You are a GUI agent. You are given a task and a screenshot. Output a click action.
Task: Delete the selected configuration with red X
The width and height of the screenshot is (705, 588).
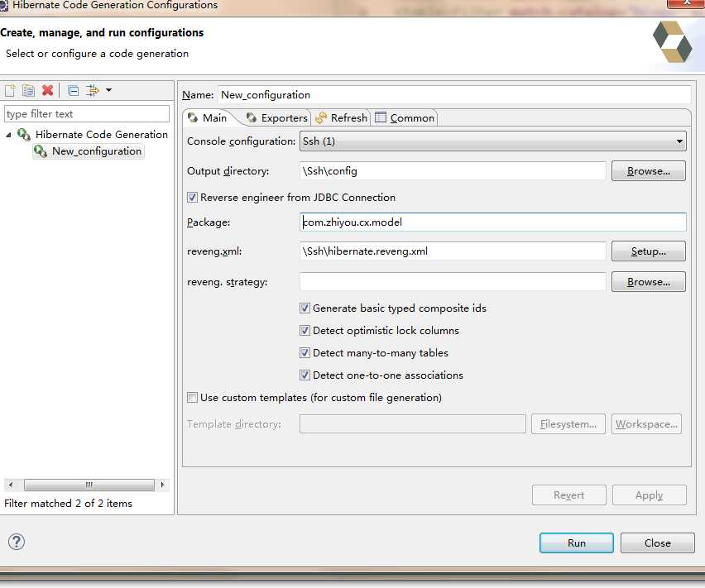point(48,91)
